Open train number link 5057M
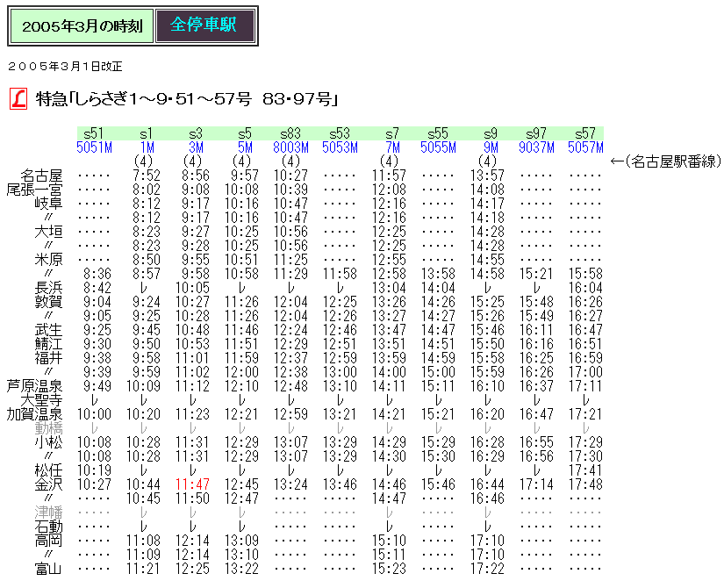The image size is (724, 588). pos(585,147)
